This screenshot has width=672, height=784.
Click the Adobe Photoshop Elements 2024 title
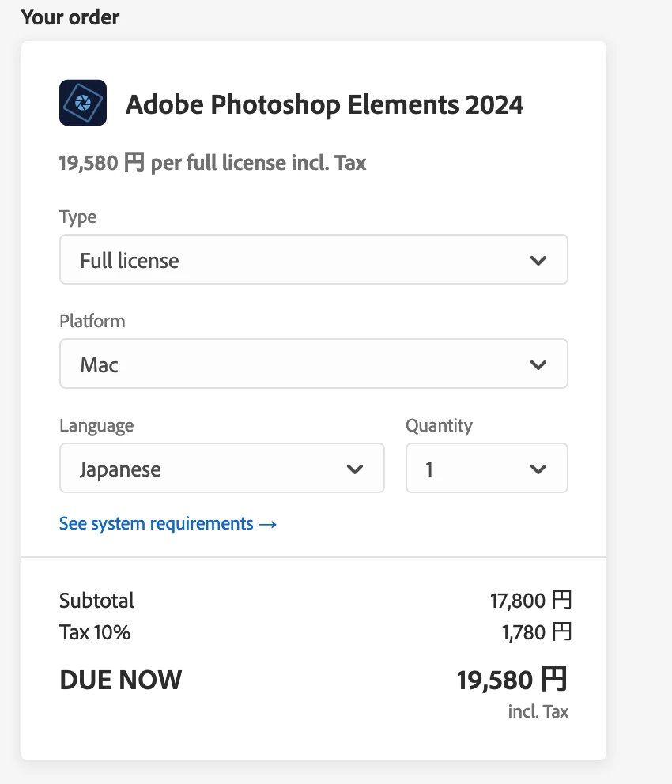point(324,104)
